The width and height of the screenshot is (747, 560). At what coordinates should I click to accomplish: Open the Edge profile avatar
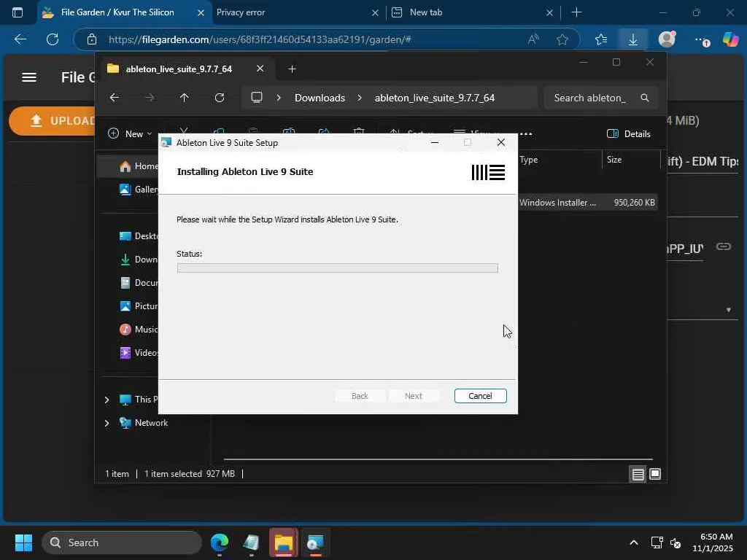pos(667,39)
